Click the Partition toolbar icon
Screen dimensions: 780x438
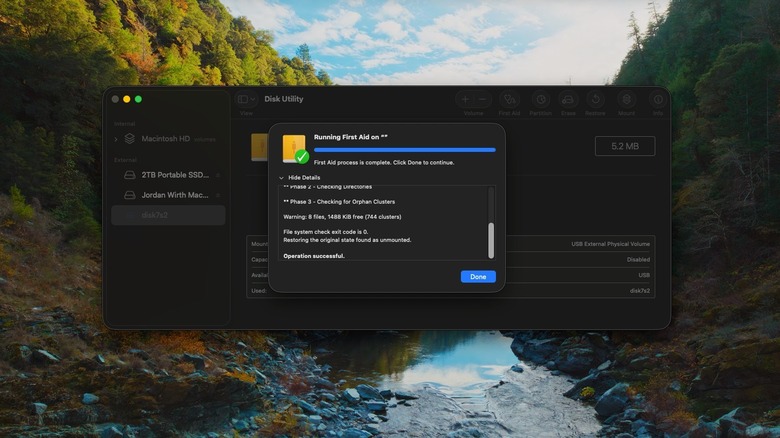tap(541, 100)
